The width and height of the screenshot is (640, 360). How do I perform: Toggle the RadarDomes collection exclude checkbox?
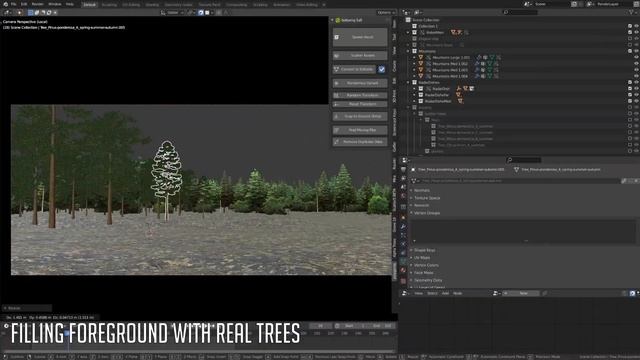tap(630, 82)
